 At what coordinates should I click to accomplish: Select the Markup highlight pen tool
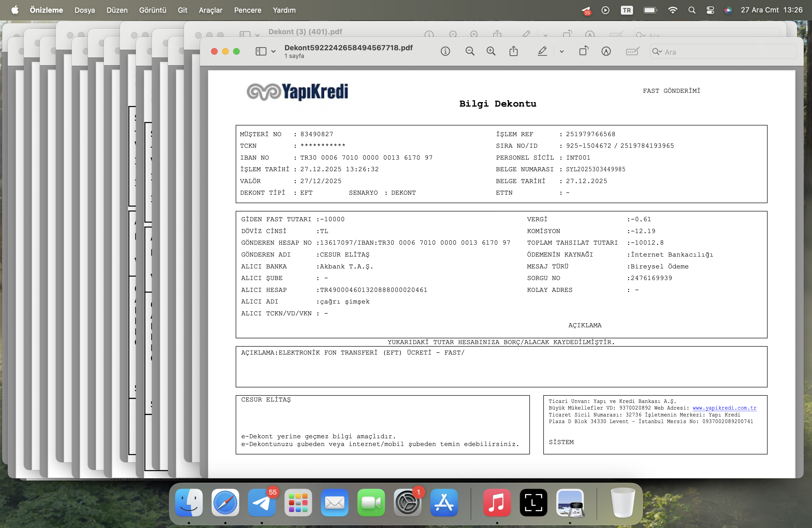(542, 52)
